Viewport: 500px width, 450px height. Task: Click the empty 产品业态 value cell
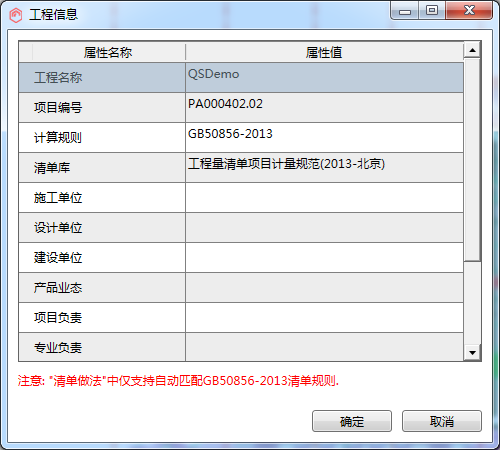point(324,287)
